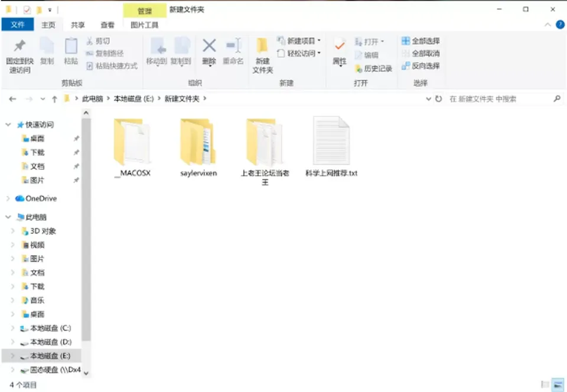
Task: Open the 文件 menu tab
Action: (17, 25)
